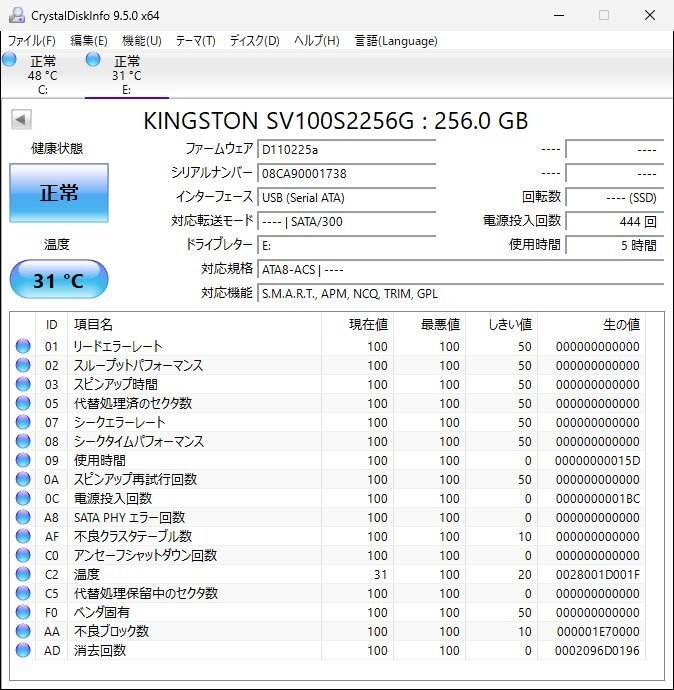674x690 pixels.
Task: Click the standard field ATA8-ACS
Action: pos(460,269)
